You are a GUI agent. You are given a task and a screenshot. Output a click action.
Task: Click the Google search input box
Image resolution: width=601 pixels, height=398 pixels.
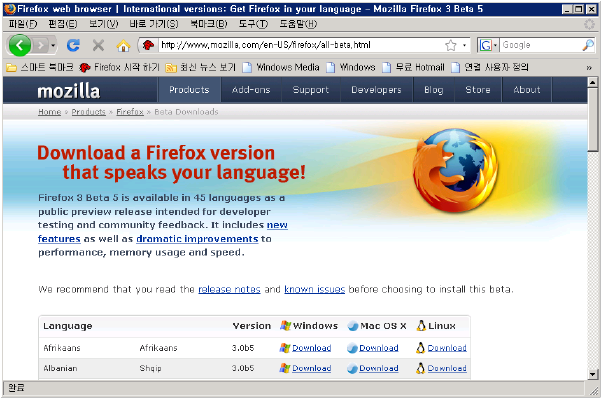point(540,45)
